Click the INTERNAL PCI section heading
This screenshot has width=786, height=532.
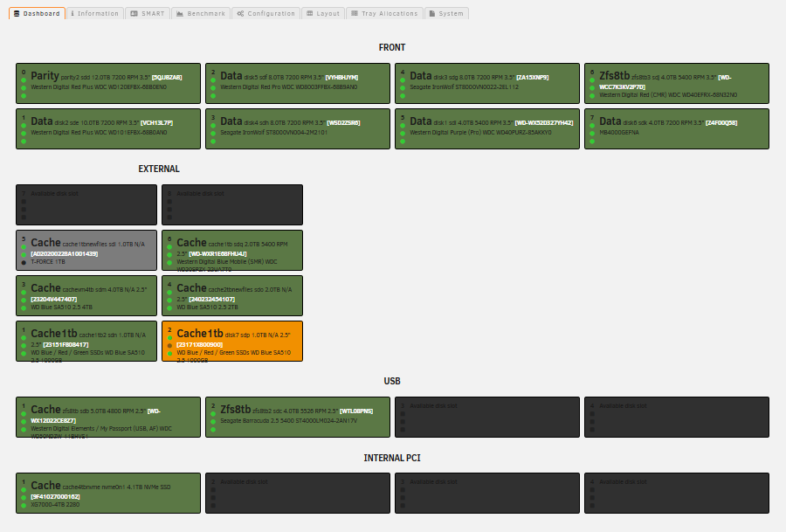pyautogui.click(x=392, y=458)
